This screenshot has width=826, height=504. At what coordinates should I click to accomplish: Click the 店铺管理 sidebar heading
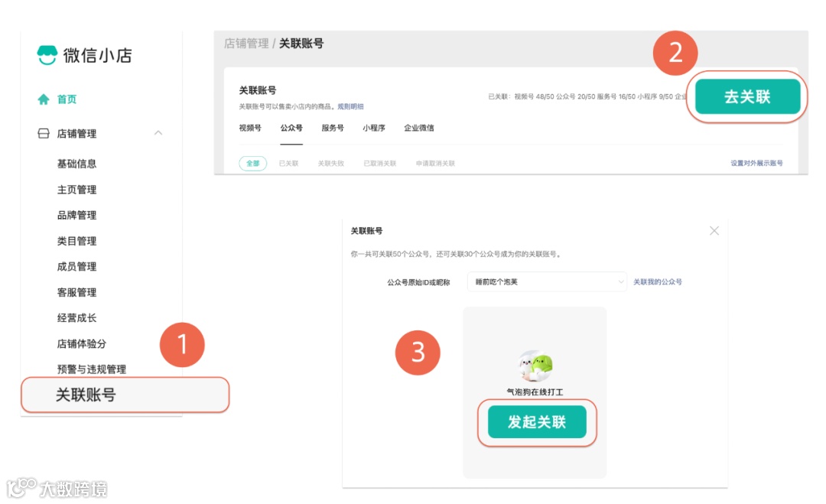tap(77, 133)
